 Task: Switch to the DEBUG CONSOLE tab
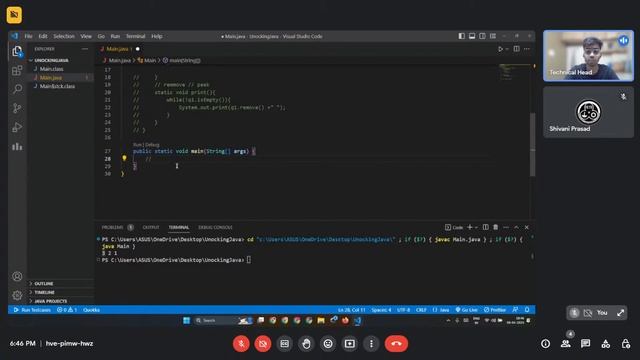pyautogui.click(x=215, y=227)
